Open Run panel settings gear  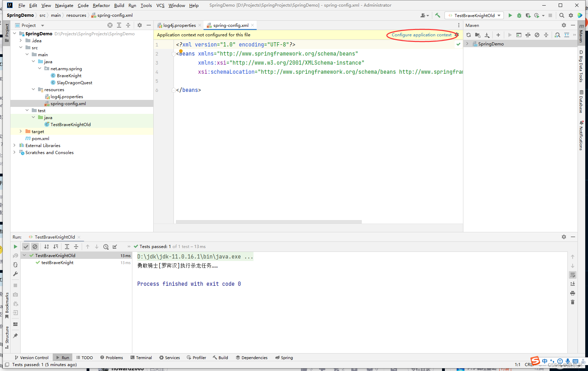coord(564,237)
